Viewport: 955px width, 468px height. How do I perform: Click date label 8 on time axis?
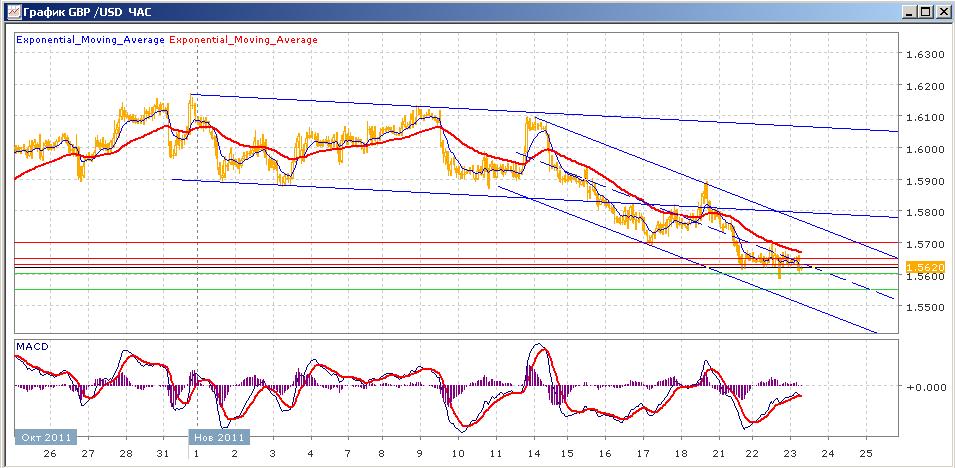pos(381,454)
